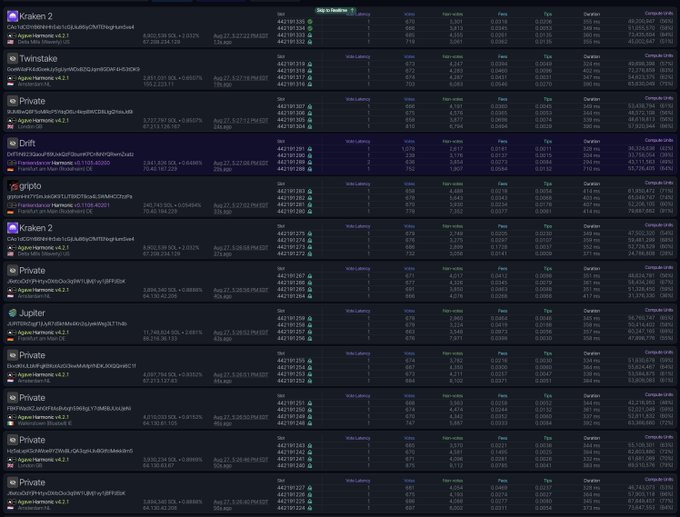Click the Vote Latency header in Twinstake card
The image size is (680, 517).
[x=358, y=57]
